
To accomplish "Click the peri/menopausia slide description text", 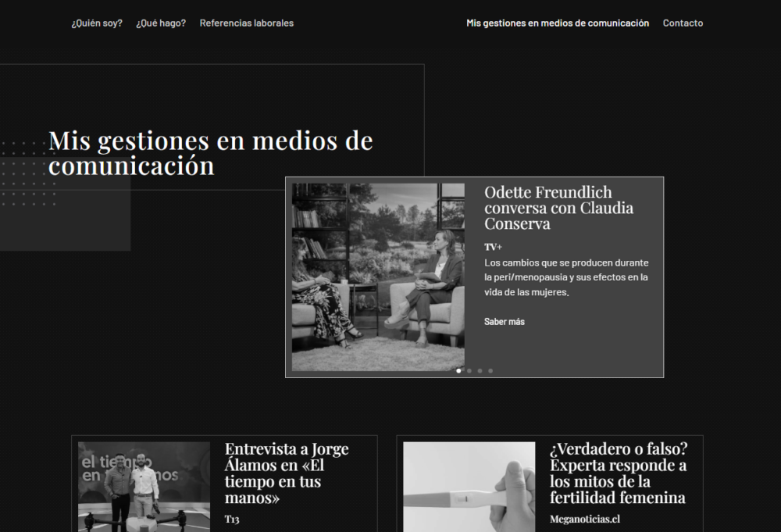I will [566, 277].
